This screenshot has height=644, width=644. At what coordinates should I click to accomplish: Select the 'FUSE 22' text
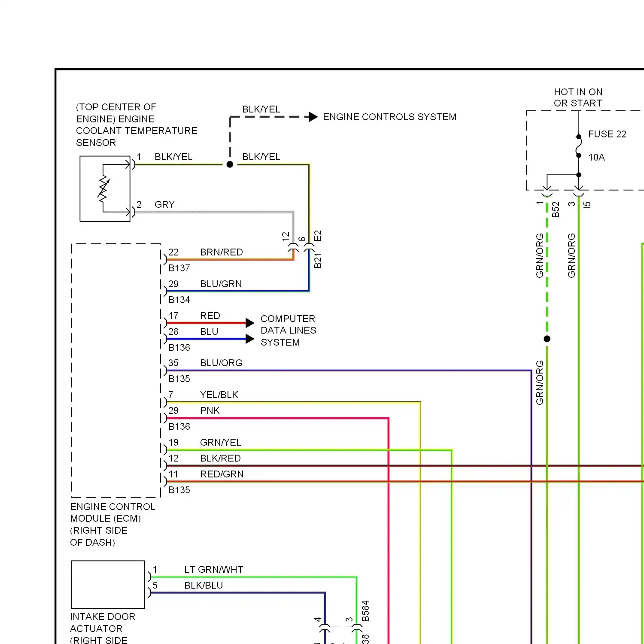pos(607,134)
